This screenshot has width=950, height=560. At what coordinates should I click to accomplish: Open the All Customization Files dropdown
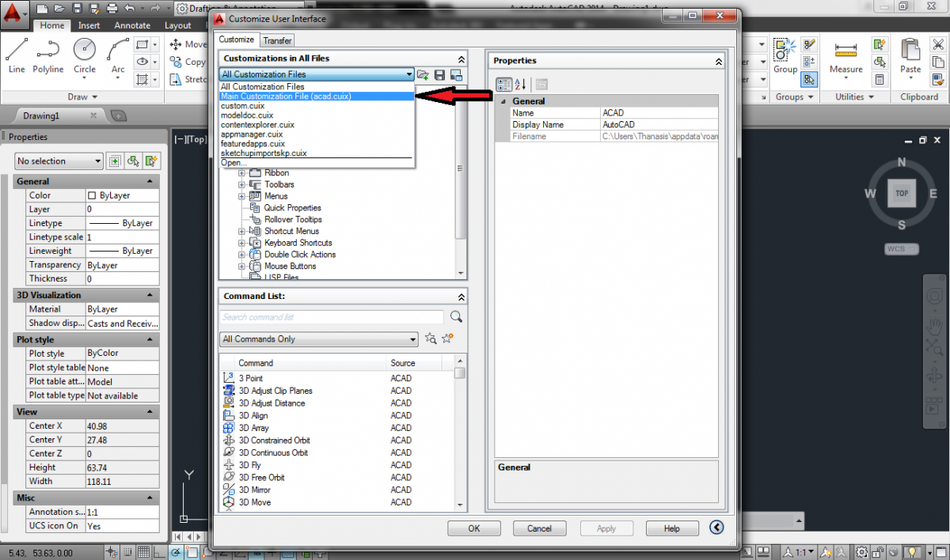pyautogui.click(x=317, y=74)
